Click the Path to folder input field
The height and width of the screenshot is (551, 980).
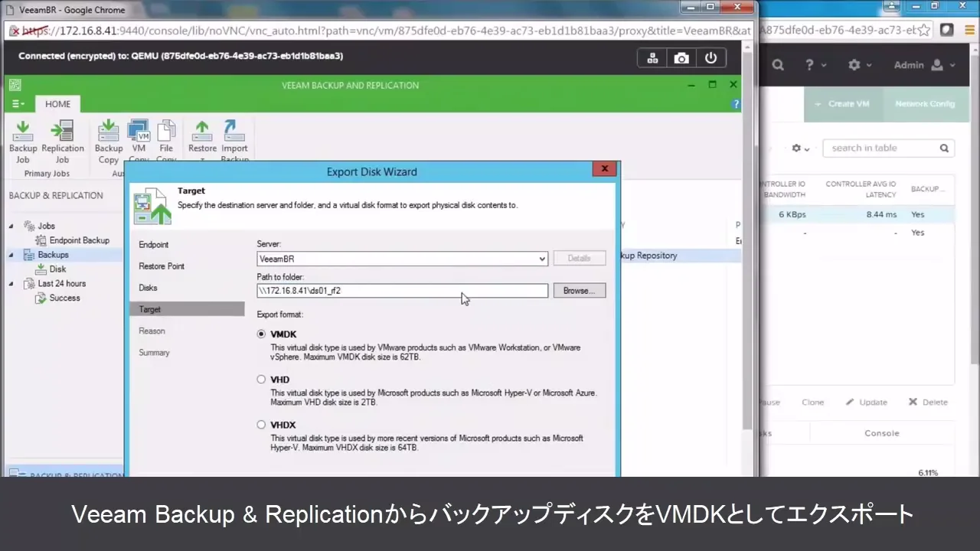tap(402, 291)
